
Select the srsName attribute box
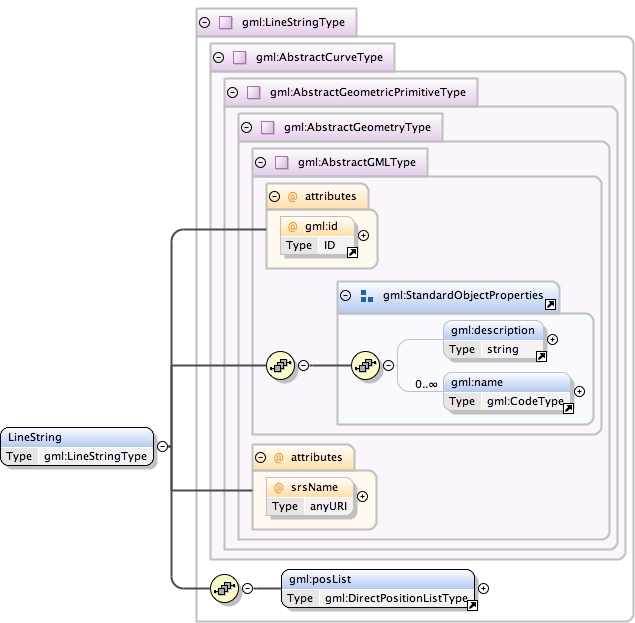pyautogui.click(x=309, y=496)
